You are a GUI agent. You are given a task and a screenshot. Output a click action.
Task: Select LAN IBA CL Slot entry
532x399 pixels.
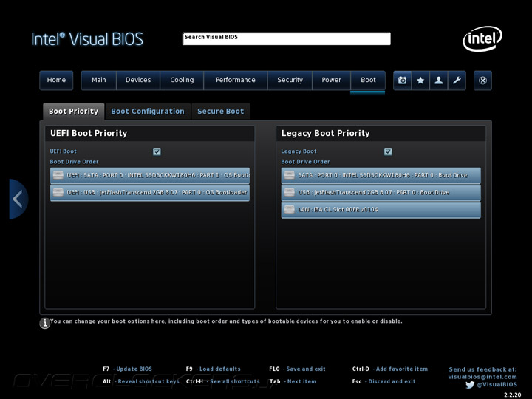[x=381, y=209]
